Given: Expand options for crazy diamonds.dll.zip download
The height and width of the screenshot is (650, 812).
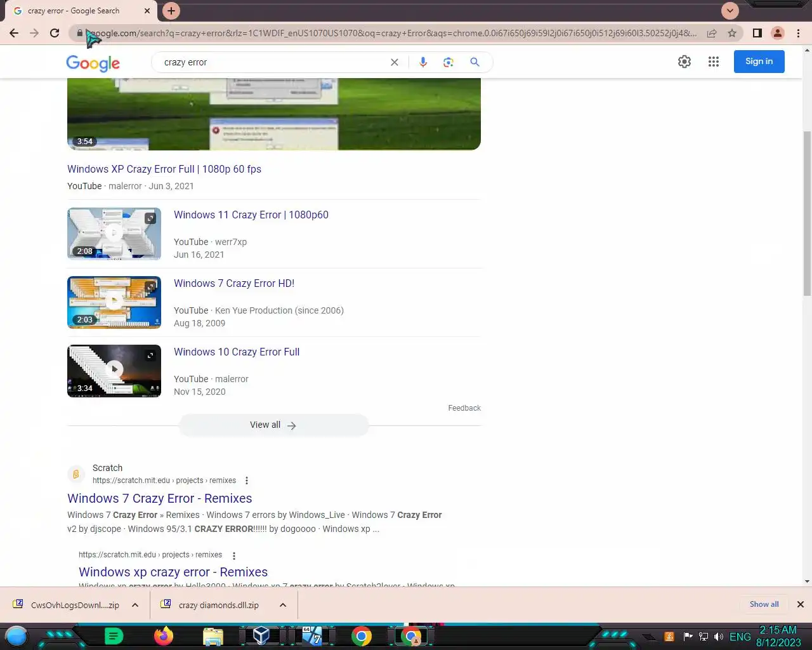Looking at the screenshot, I should [x=283, y=605].
